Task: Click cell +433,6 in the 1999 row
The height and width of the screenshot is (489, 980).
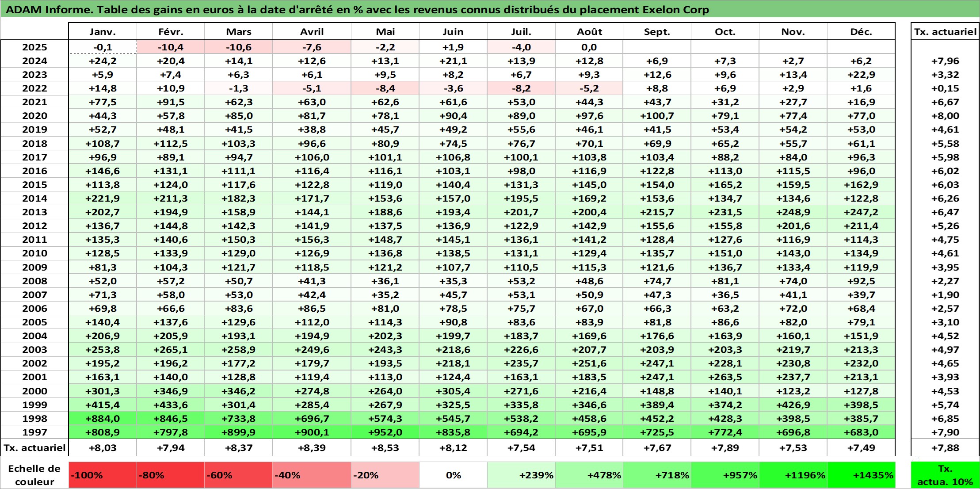Action: (171, 405)
